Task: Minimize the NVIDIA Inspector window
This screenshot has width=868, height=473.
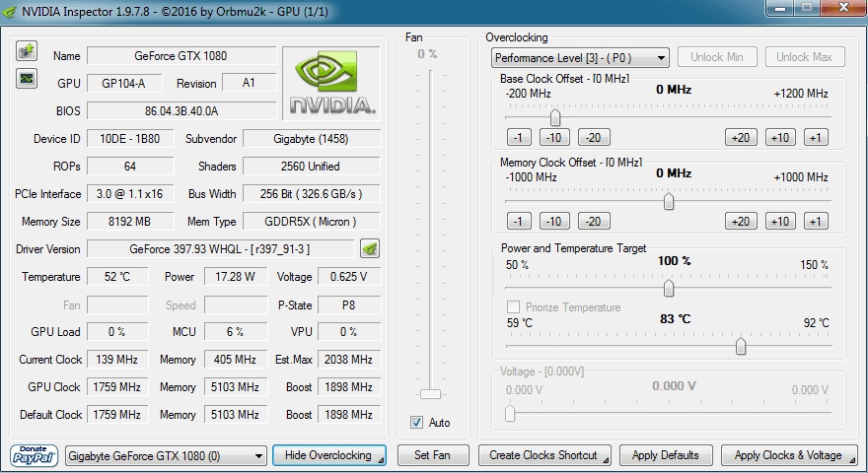Action: click(x=780, y=8)
